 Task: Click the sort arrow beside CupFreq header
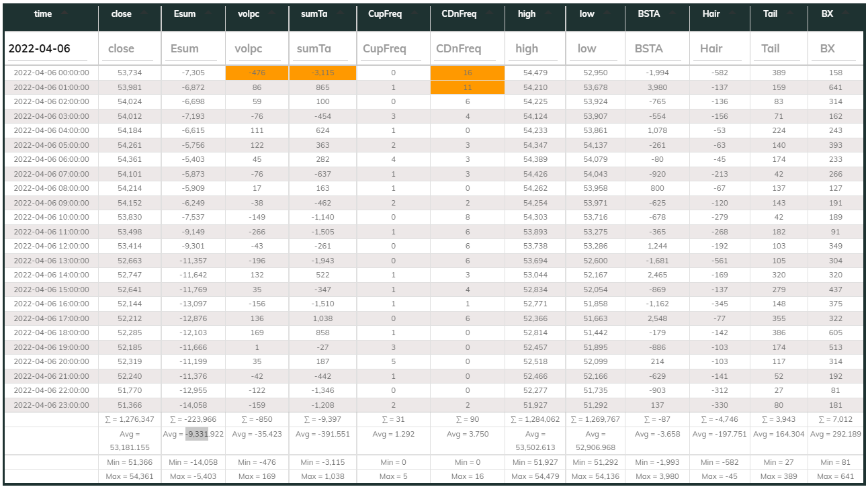[x=415, y=13]
